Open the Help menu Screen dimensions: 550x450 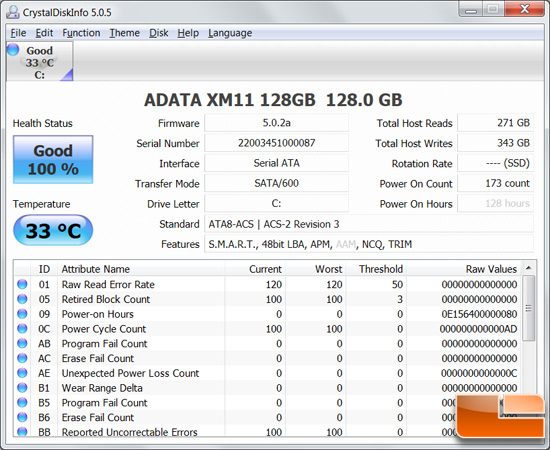coord(188,33)
